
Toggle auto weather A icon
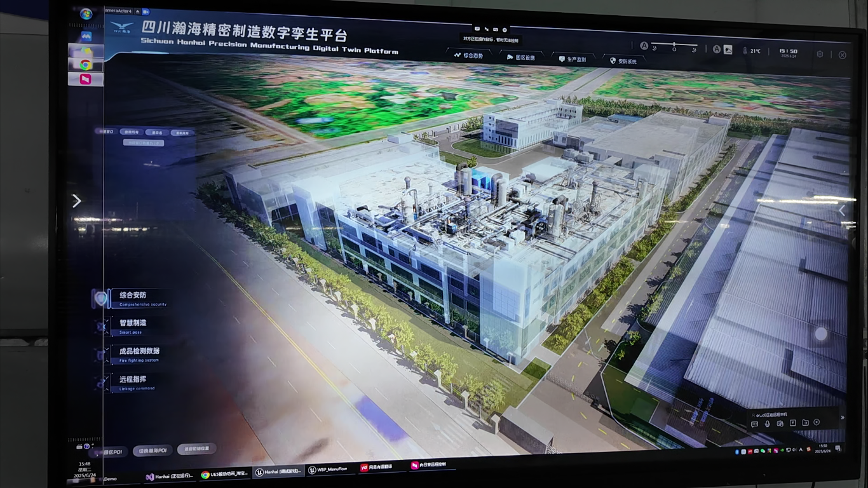[717, 49]
